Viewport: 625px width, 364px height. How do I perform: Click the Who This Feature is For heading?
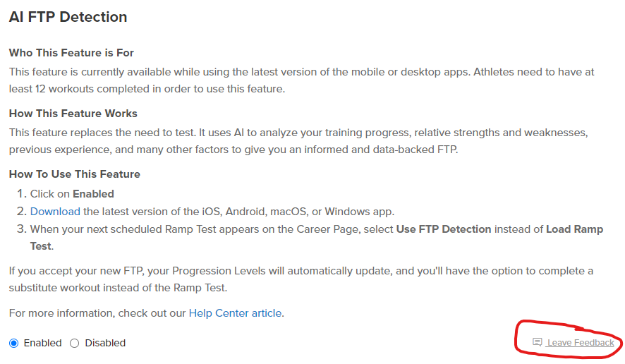71,53
